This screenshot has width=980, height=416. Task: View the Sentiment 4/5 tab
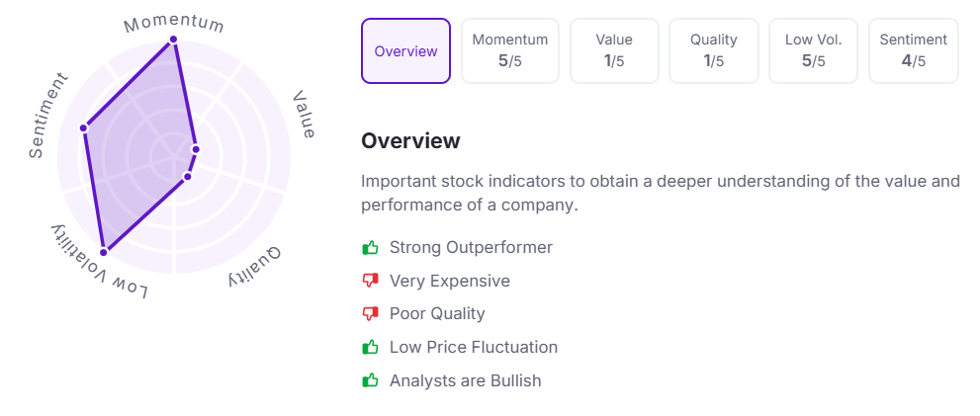[914, 50]
